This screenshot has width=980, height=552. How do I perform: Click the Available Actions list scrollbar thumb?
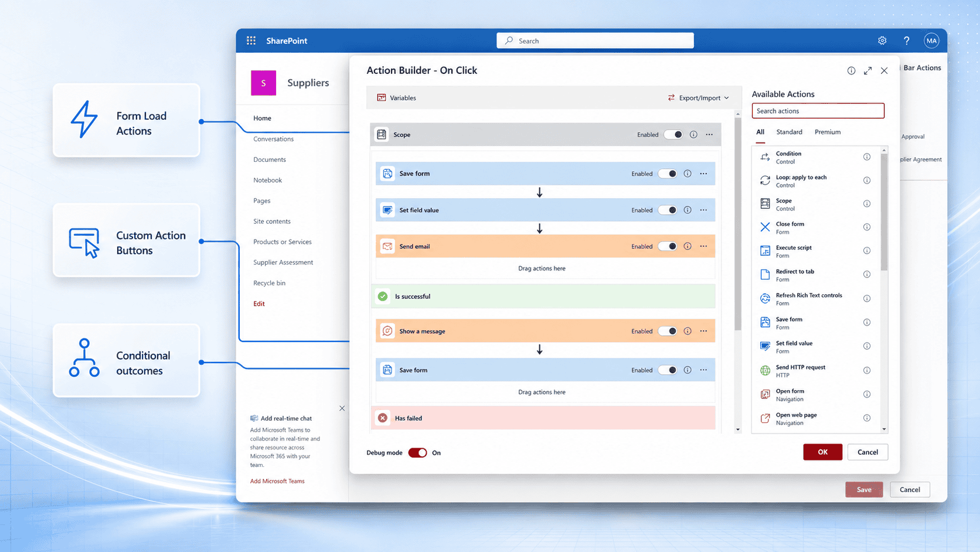point(884,212)
